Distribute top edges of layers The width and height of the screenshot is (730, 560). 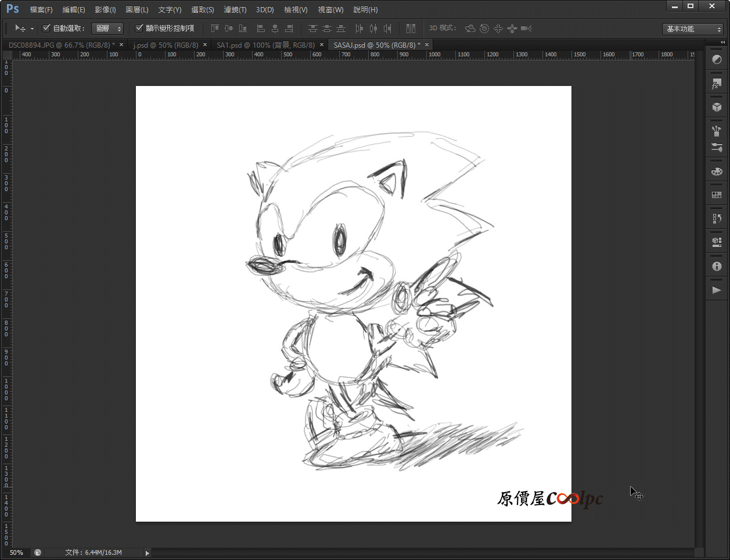[313, 28]
